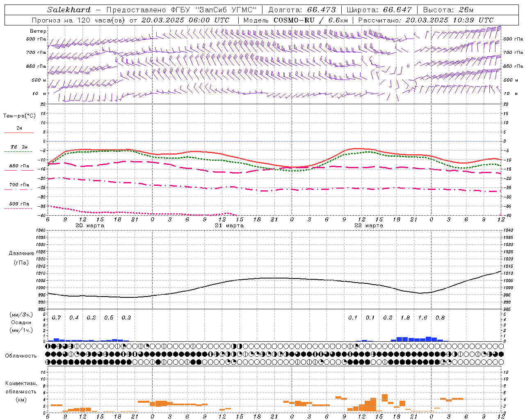Click the 'Облачность' cloud cover label
The width and height of the screenshot is (525, 420).
click(x=21, y=356)
